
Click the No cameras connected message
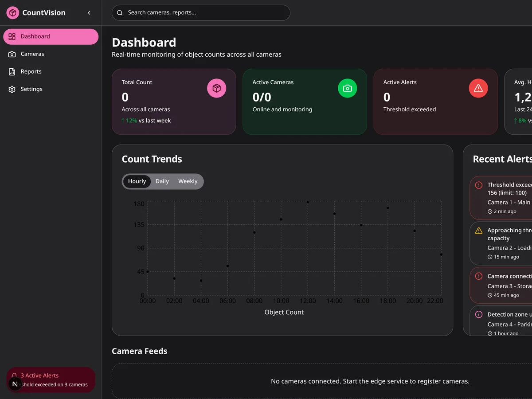370,381
